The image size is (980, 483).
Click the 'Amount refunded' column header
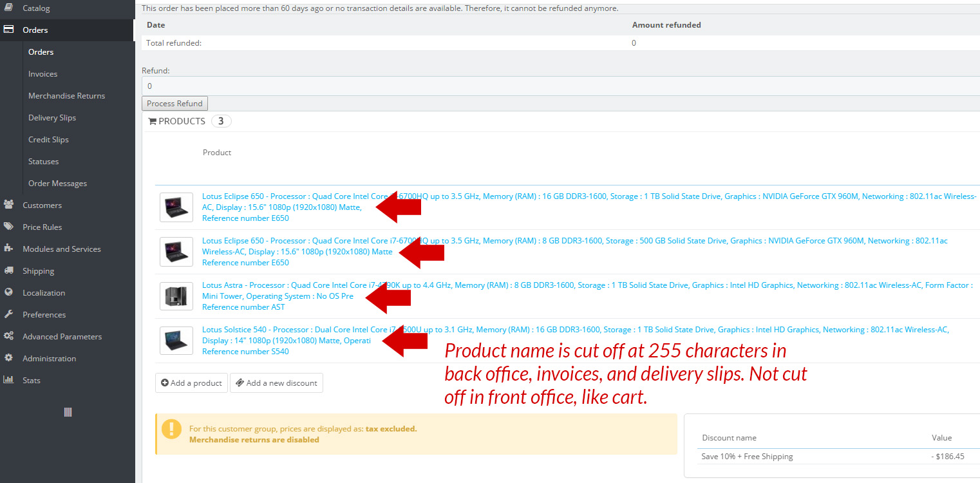(666, 25)
